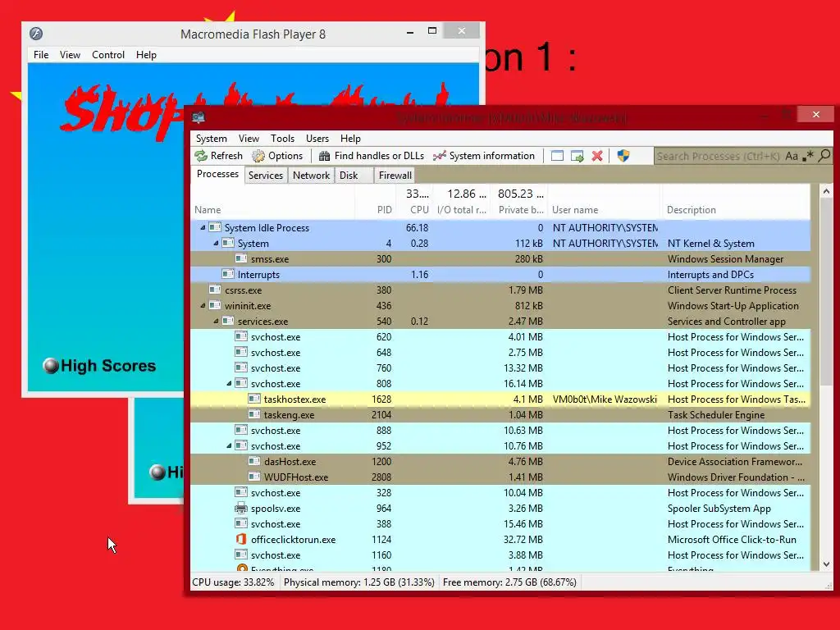
Task: Collapse the services.exe tree node
Action: tap(216, 322)
